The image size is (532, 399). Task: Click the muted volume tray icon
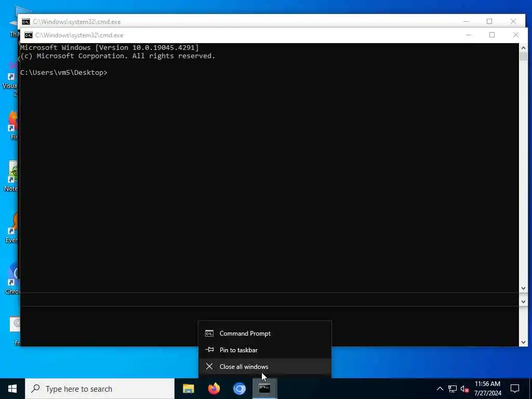click(x=465, y=389)
